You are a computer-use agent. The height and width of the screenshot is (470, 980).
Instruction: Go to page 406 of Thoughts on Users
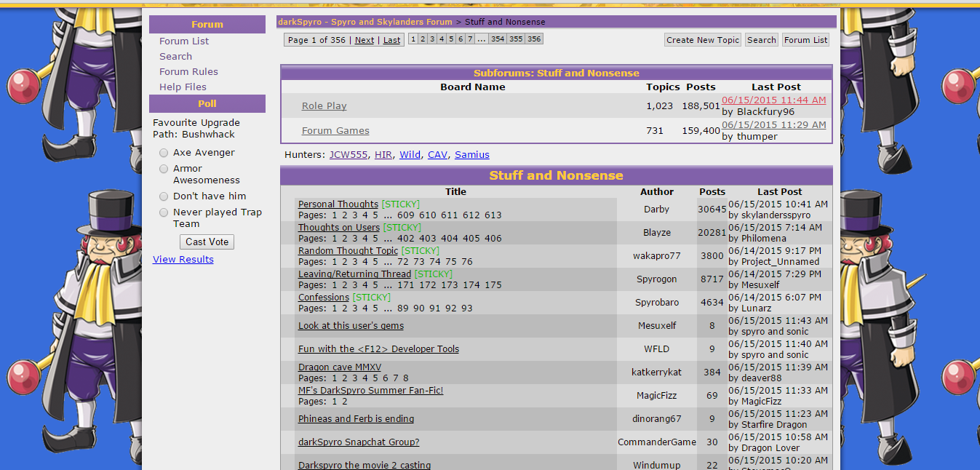tap(493, 239)
